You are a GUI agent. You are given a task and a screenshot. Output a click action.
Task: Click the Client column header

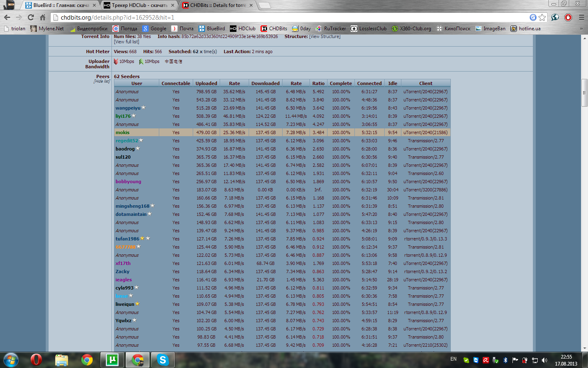pos(425,83)
